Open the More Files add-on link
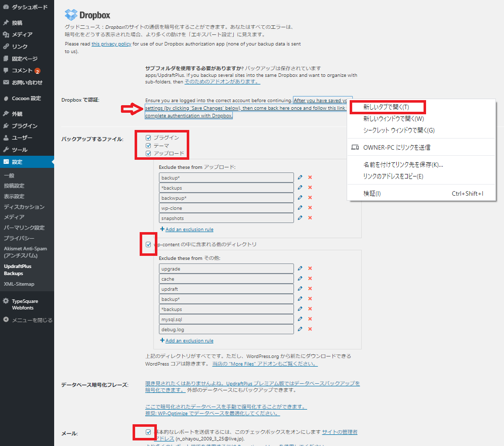This screenshot has width=504, height=446. point(265,364)
